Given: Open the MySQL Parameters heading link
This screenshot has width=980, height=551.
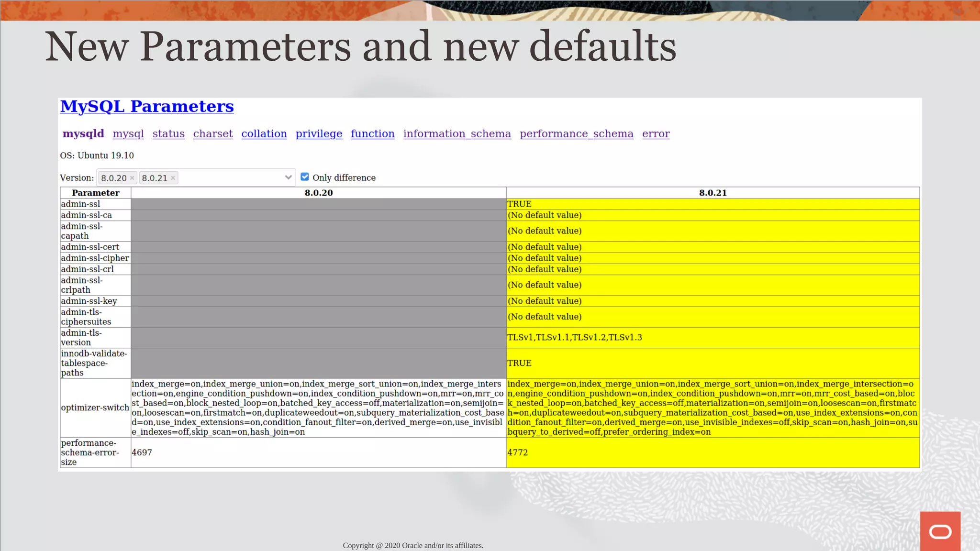Looking at the screenshot, I should [147, 106].
